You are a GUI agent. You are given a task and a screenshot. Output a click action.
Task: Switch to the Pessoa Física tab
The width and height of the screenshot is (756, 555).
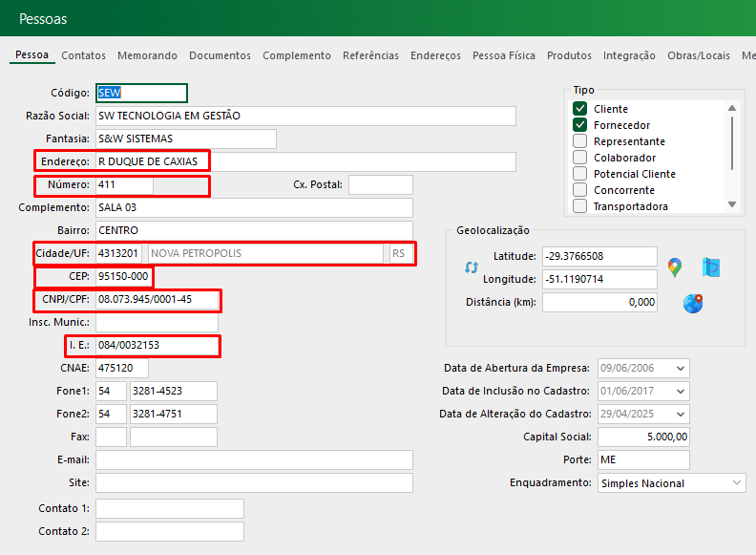pyautogui.click(x=504, y=55)
